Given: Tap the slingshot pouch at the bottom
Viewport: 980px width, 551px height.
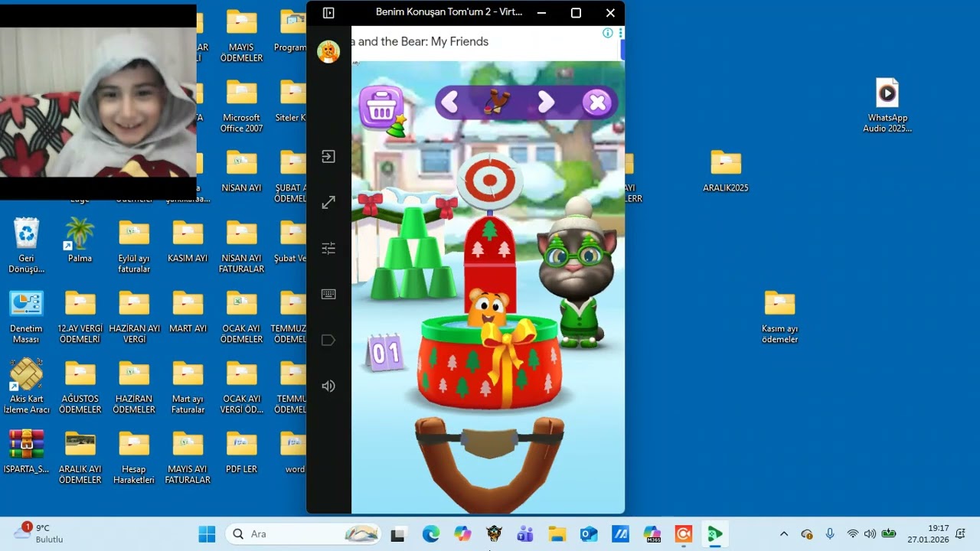Looking at the screenshot, I should [490, 442].
